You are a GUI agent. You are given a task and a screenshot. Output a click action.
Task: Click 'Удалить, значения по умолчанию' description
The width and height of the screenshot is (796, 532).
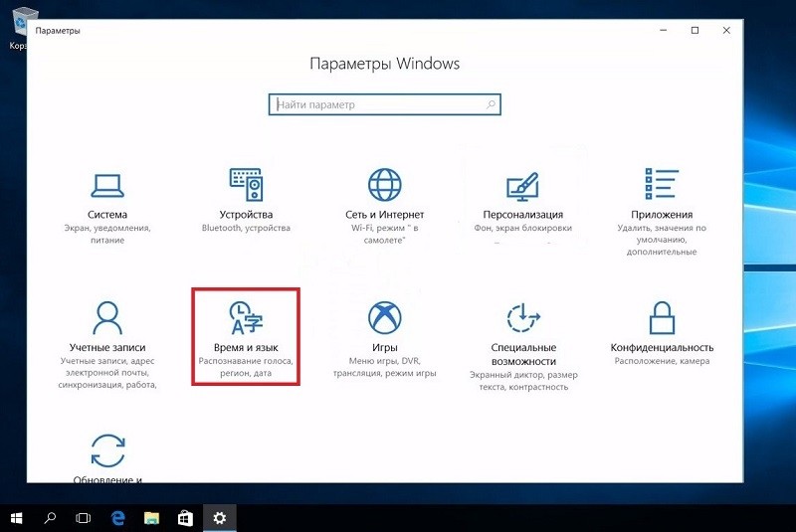(662, 240)
